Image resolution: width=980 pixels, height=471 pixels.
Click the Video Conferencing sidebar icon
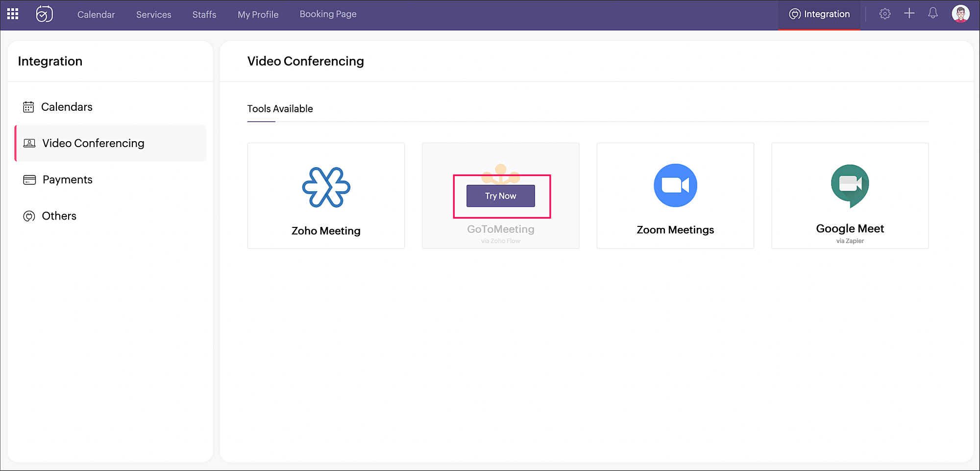pos(29,143)
